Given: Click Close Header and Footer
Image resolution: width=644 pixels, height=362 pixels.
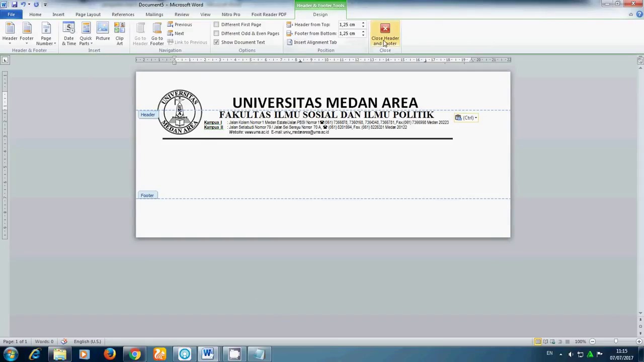Looking at the screenshot, I should 385,34.
